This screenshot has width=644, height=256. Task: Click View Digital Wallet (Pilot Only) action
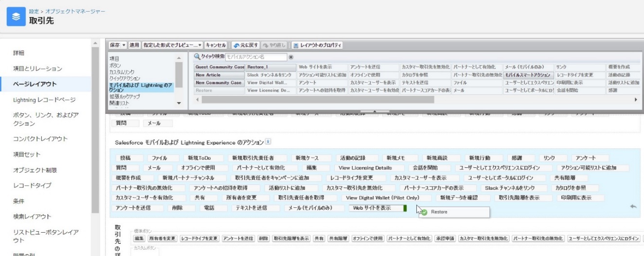pos(386,198)
